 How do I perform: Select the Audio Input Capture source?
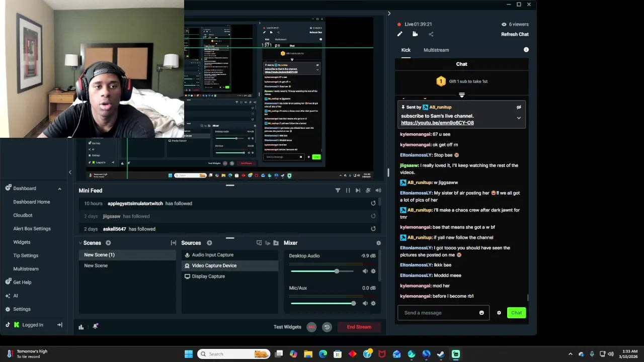pyautogui.click(x=230, y=255)
